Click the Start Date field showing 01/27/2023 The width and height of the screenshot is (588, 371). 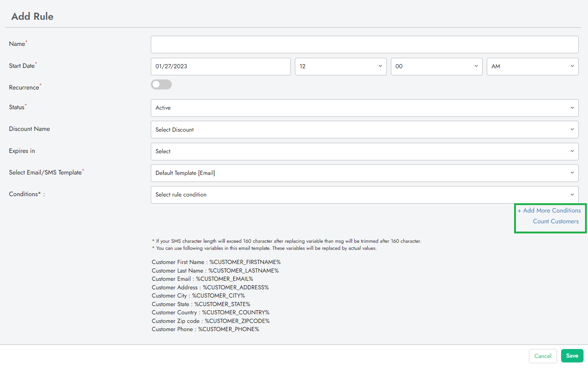[x=221, y=66]
